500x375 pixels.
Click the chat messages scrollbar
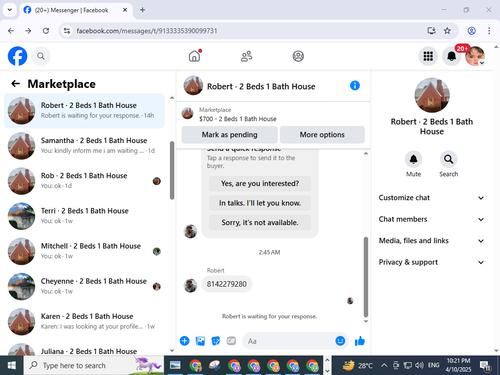366,277
